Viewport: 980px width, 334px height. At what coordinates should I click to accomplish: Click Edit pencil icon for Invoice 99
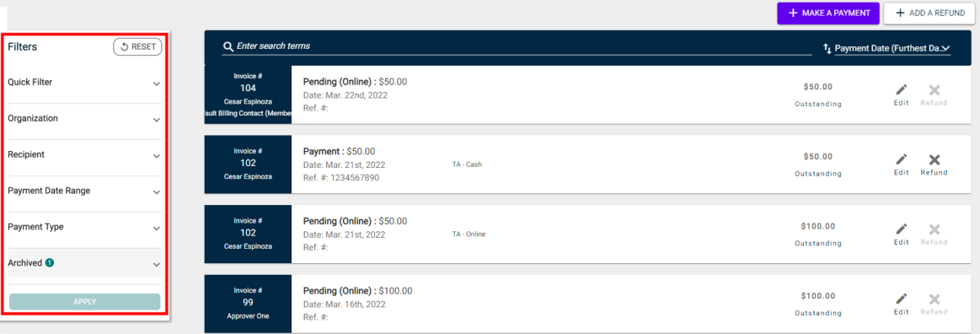point(901,299)
